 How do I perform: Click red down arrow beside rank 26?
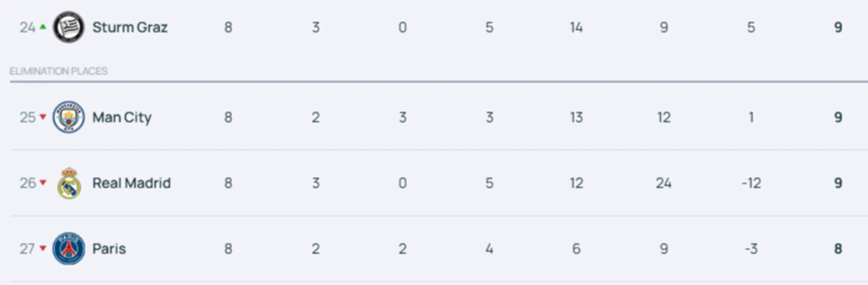43,183
